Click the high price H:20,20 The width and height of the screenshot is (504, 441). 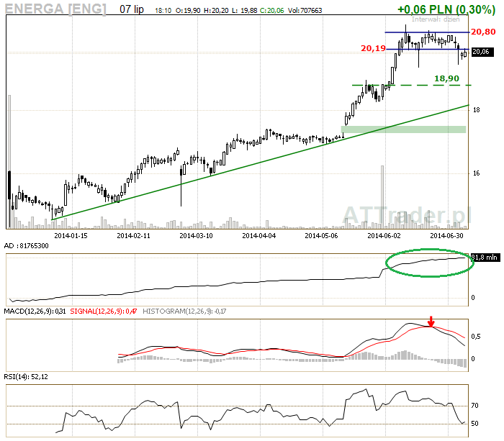(216, 11)
